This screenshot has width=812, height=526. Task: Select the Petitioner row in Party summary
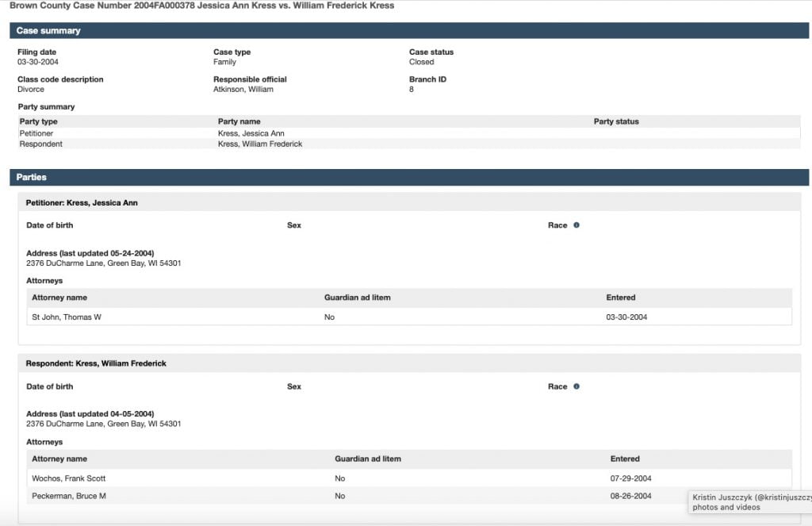(x=36, y=133)
